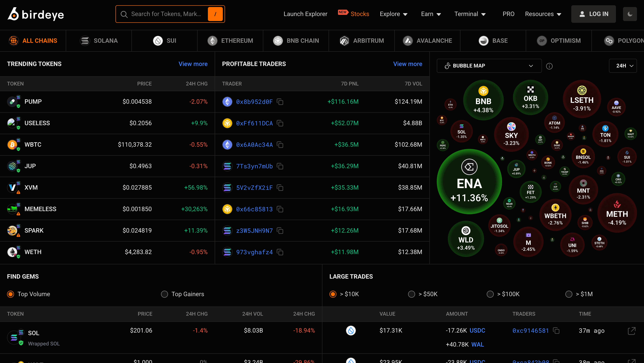Toggle dark mode moon icon
The image size is (644, 363).
coord(630,14)
